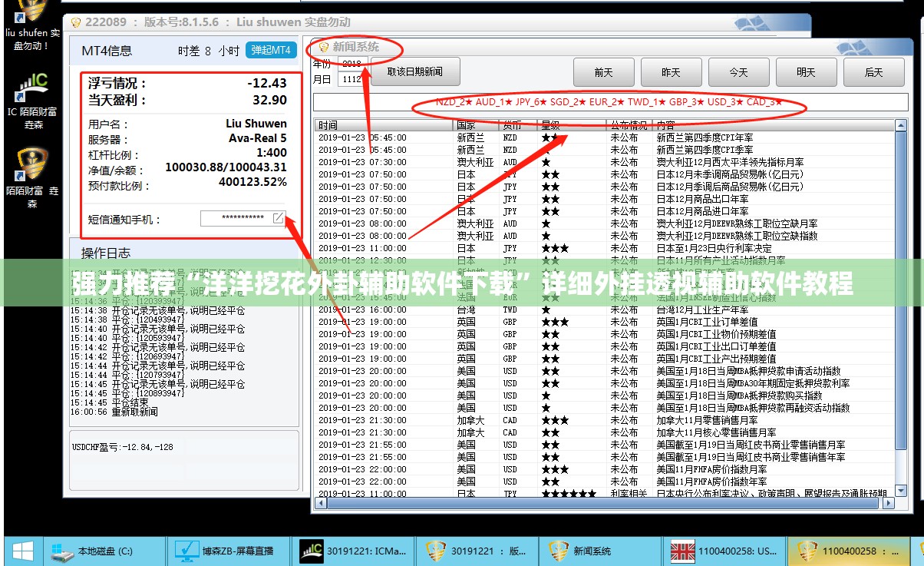Click time cell 2019-01-23 07:30:00

[362, 162]
